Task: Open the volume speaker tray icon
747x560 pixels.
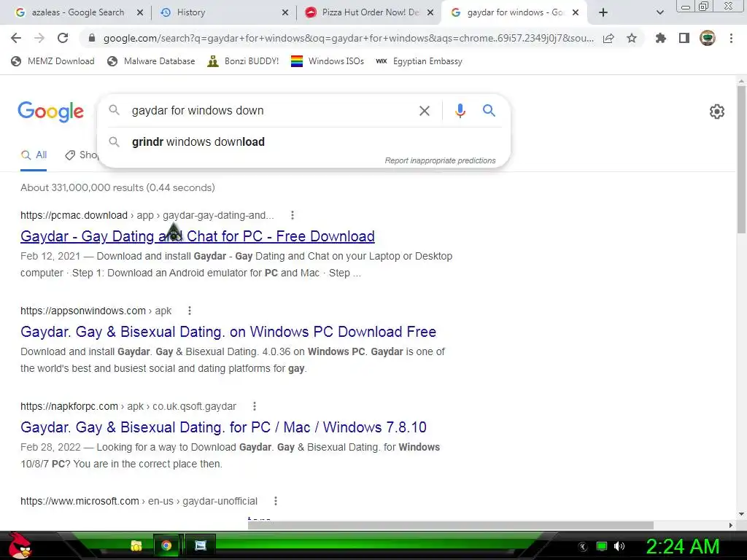Action: 619,546
